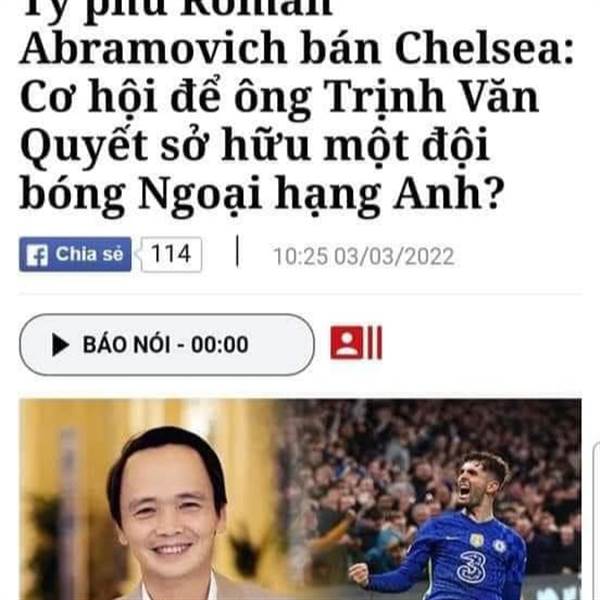Click the Abramovich bán Chelsea headline line
The image size is (600, 600).
coord(297,48)
